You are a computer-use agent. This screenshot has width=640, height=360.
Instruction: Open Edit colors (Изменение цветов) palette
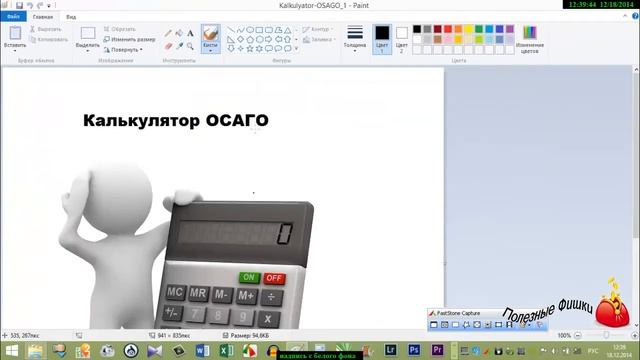click(x=529, y=39)
